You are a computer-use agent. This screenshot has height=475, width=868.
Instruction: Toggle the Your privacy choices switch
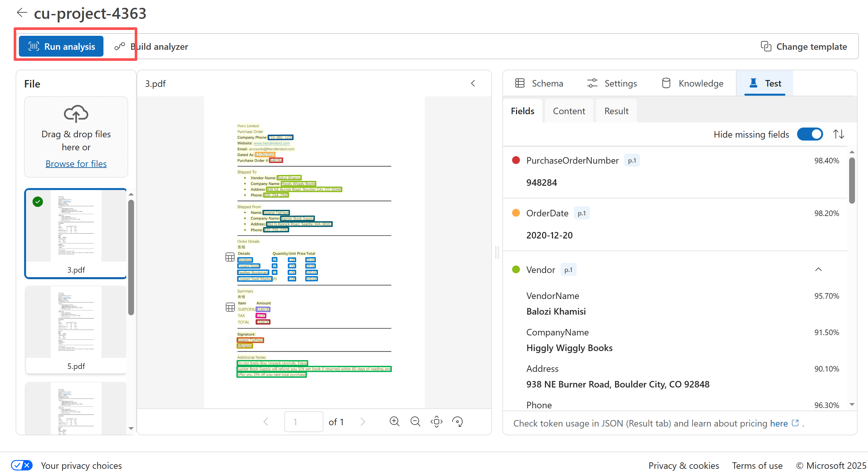tap(21, 465)
